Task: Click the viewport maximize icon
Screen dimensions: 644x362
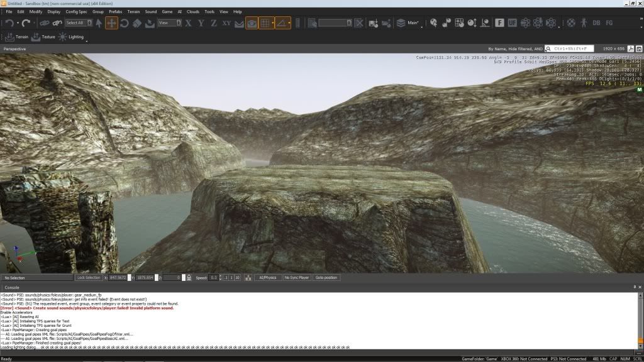Action: coord(639,49)
